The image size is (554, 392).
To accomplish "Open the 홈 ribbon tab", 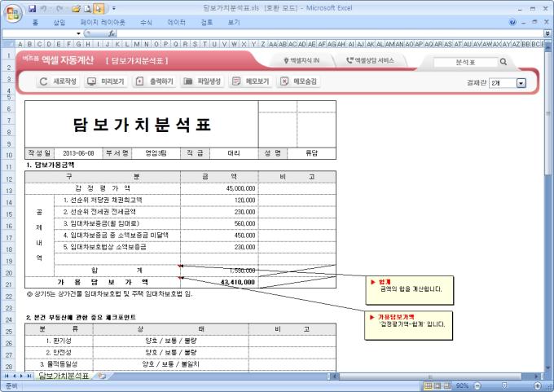I will pyautogui.click(x=35, y=23).
